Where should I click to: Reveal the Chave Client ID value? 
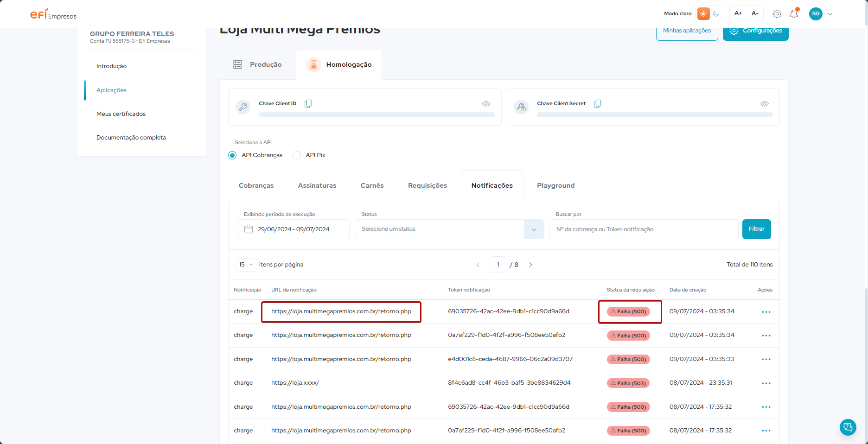coord(486,104)
